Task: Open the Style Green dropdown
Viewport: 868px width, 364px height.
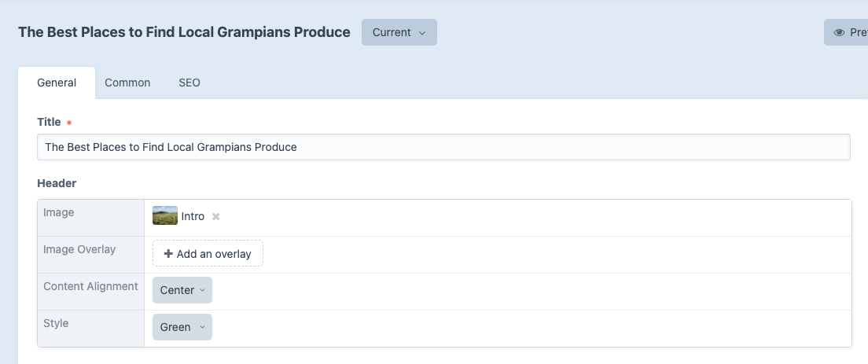Action: click(x=182, y=327)
